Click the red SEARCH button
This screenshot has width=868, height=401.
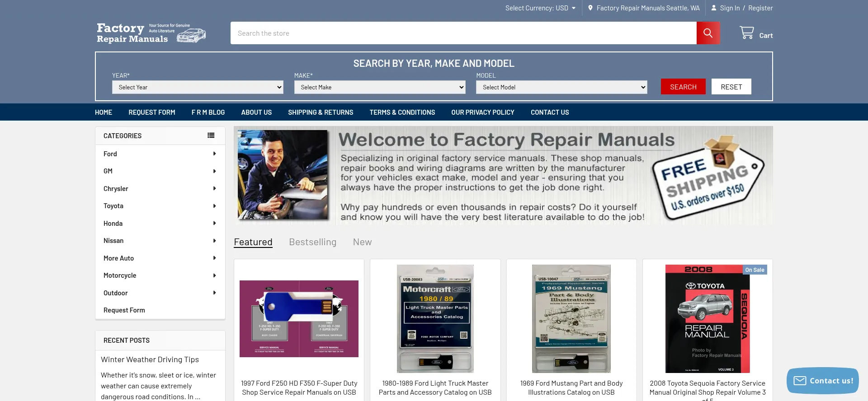[683, 87]
